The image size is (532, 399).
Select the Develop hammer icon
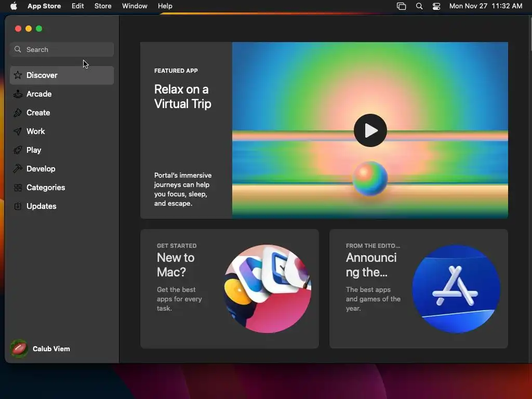point(18,169)
